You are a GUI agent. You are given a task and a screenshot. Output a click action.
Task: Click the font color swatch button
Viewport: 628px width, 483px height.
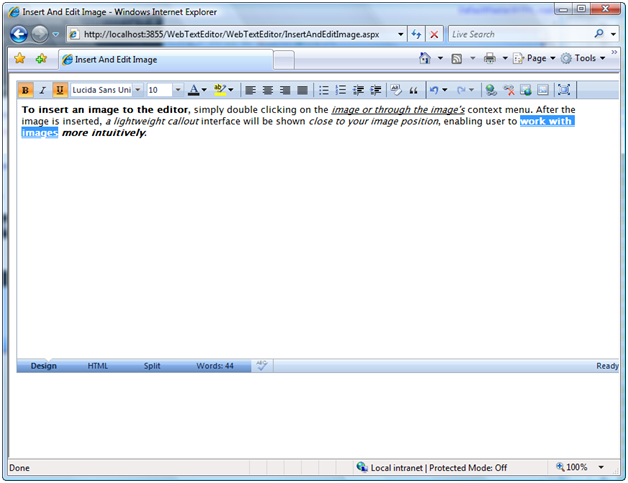point(195,90)
